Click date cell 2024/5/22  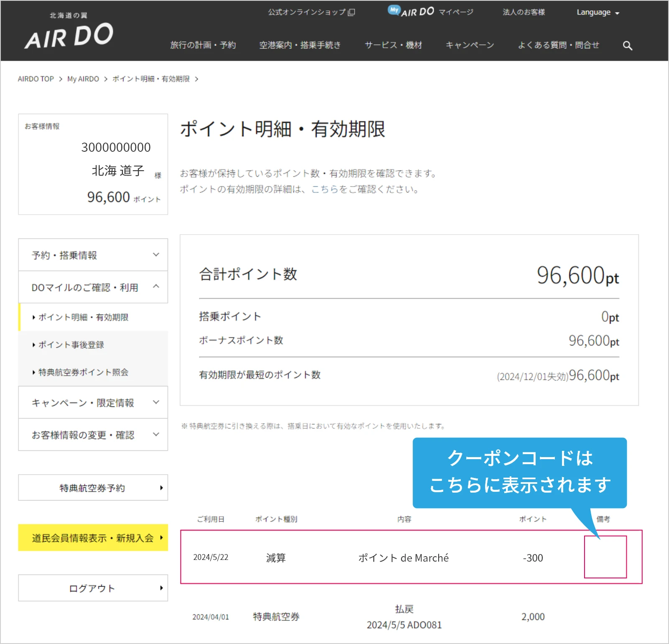click(x=211, y=557)
